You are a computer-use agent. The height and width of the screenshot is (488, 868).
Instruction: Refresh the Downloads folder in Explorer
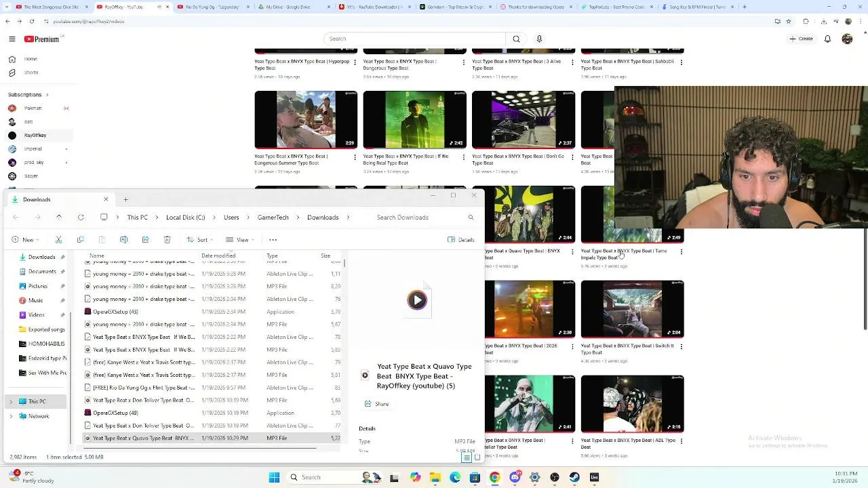[81, 218]
